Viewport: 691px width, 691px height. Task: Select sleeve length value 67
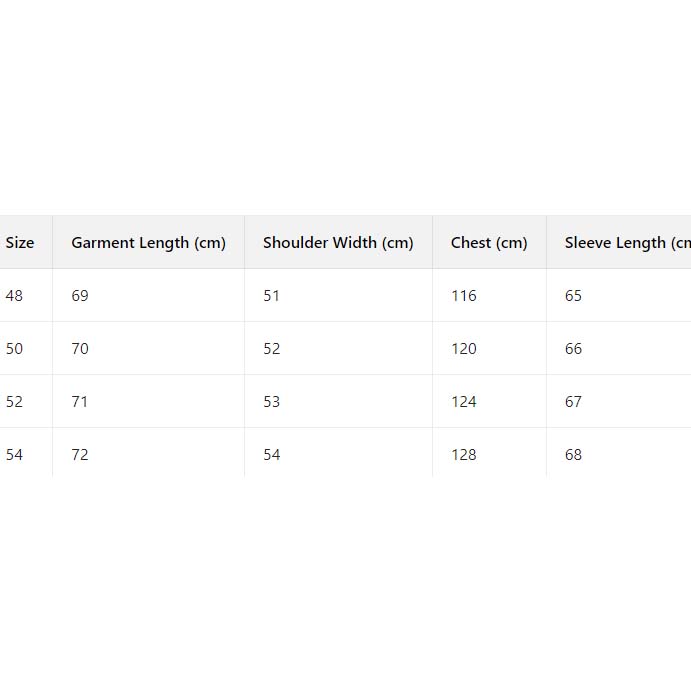(573, 402)
